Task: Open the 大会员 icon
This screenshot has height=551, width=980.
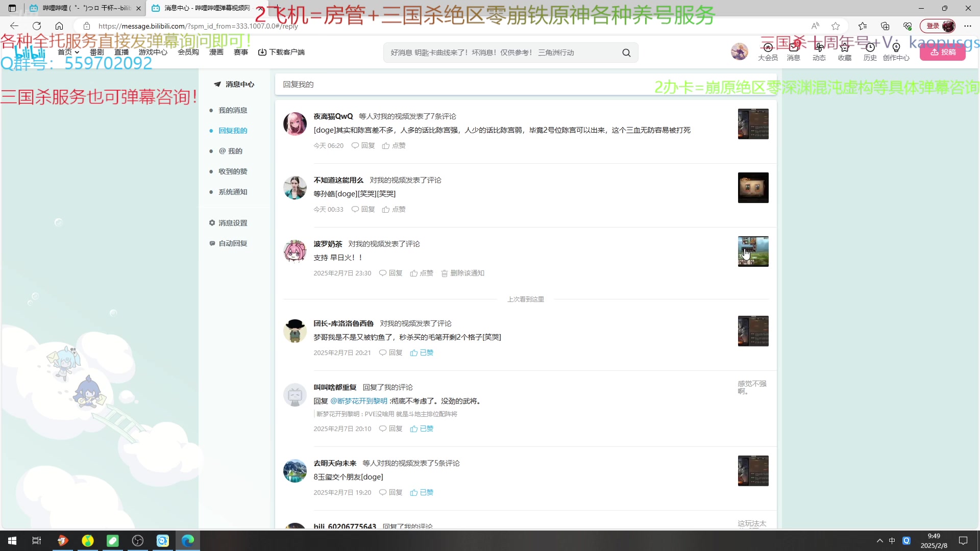Action: pos(768,52)
